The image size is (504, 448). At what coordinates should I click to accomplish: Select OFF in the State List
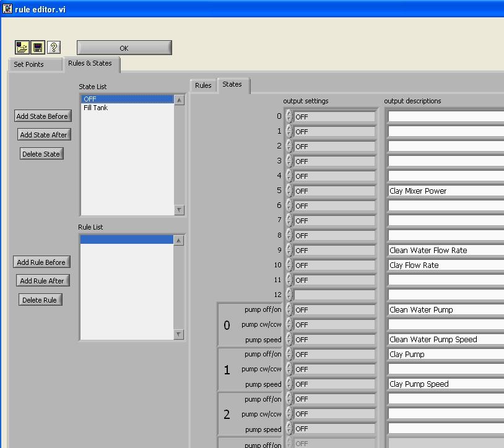(128, 99)
